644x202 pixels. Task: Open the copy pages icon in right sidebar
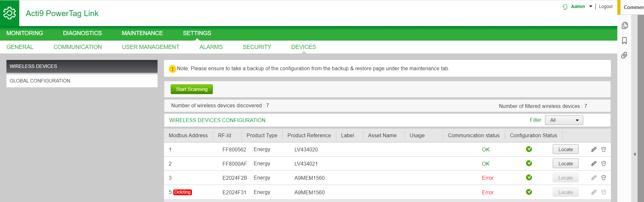(x=625, y=25)
